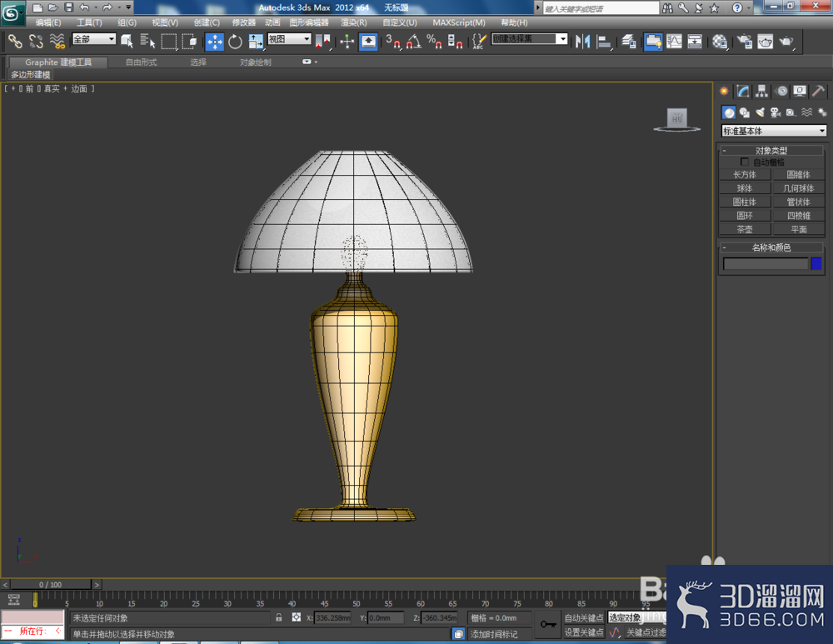The image size is (833, 644).
Task: Switch to the 自由形式 ribbon tab
Action: [x=142, y=62]
